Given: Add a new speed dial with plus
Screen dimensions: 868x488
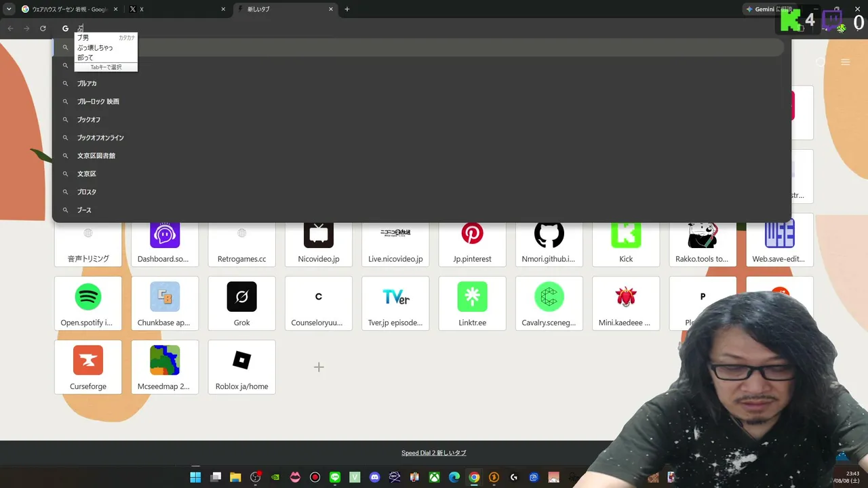Looking at the screenshot, I should coord(319,367).
